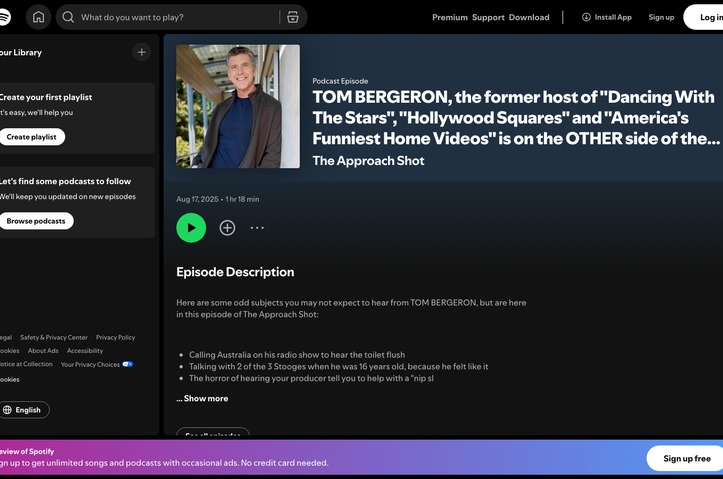The width and height of the screenshot is (723, 479).
Task: Open Privacy Policy link
Action: (116, 337)
